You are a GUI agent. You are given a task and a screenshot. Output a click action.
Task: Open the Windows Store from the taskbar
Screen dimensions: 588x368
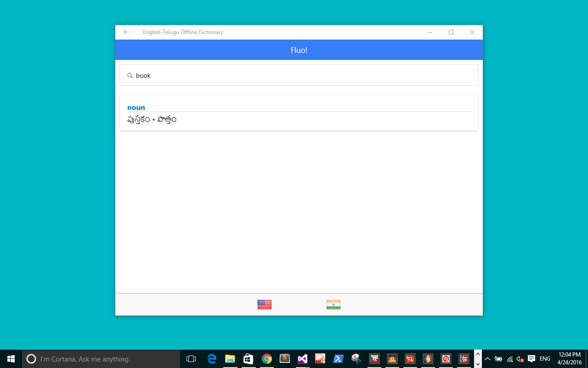[249, 359]
